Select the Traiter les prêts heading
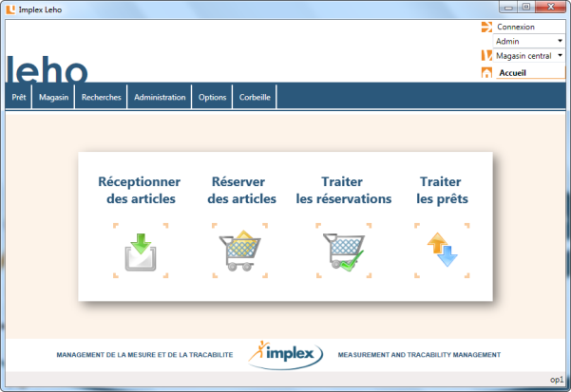Viewport: 571px width, 392px height. [x=442, y=190]
